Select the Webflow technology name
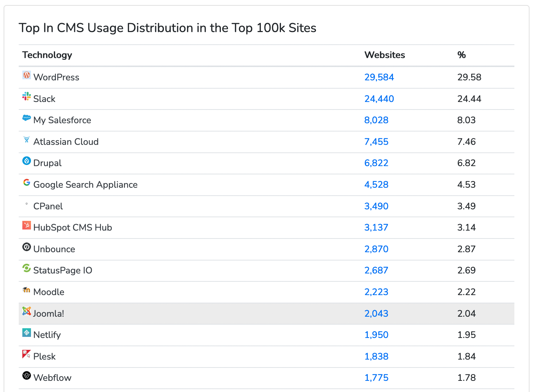Image resolution: width=536 pixels, height=392 pixels. [52, 378]
